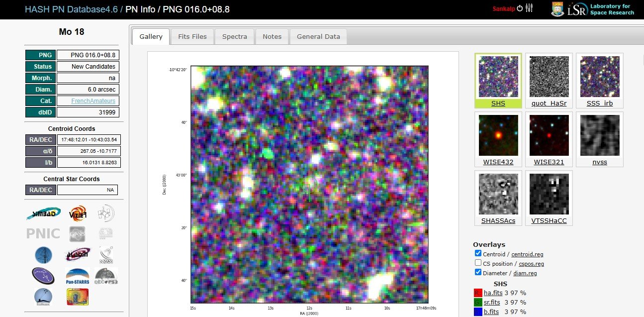Click the purple constellation oval icon
The height and width of the screenshot is (317, 644).
pos(43,275)
